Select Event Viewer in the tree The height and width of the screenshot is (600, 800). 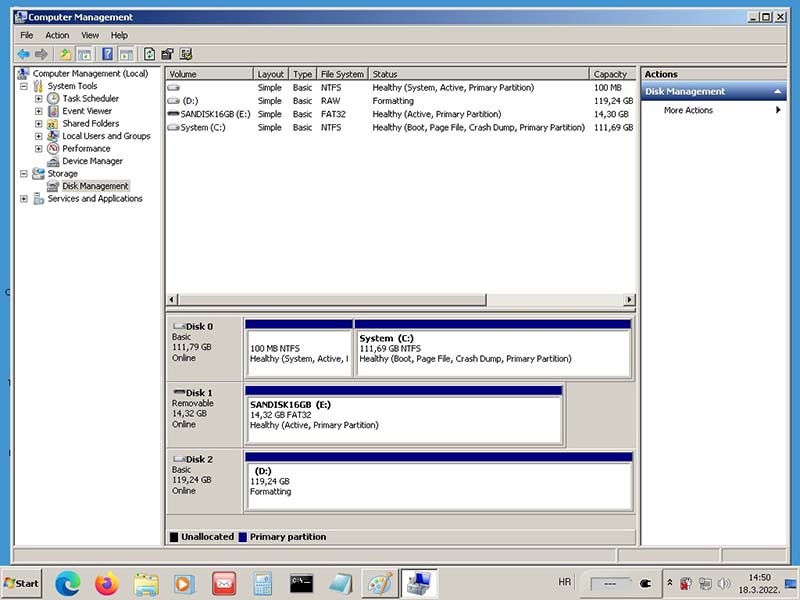[x=87, y=111]
